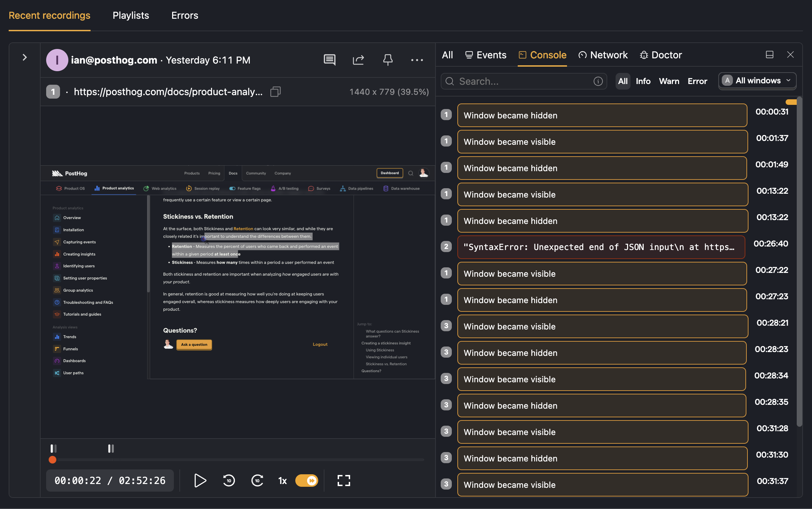
Task: Open the Network inspector tab
Action: pos(603,55)
